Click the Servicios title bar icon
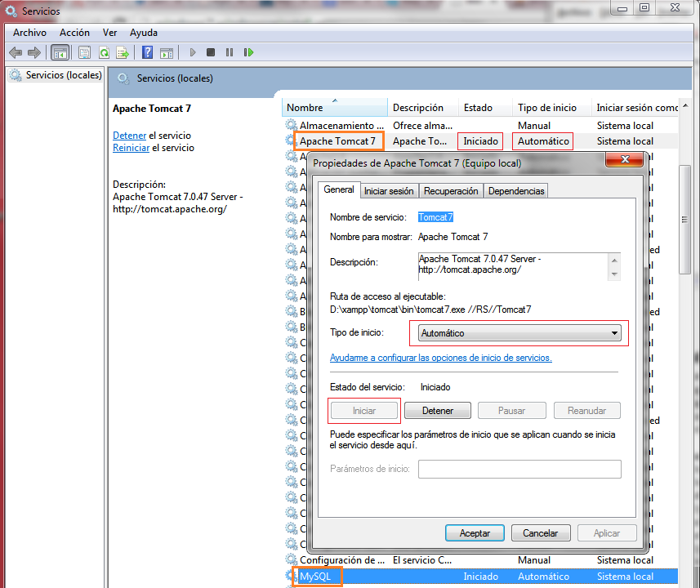The width and height of the screenshot is (700, 588). 11,11
